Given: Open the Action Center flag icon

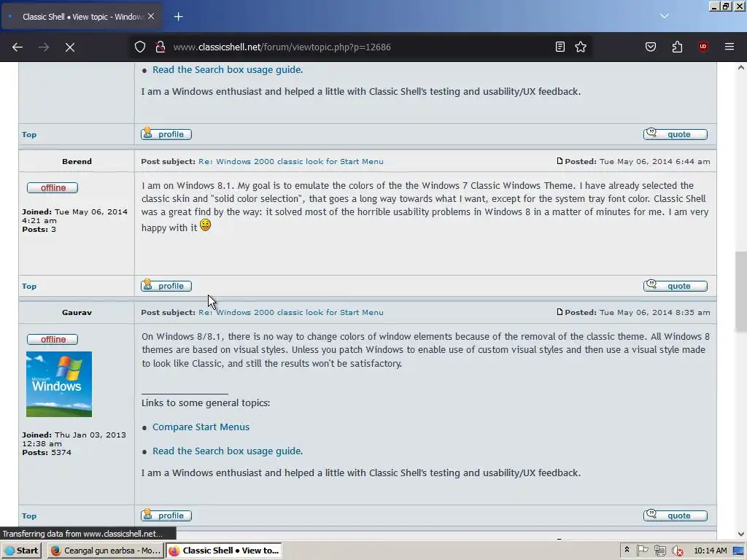Looking at the screenshot, I should (642, 551).
